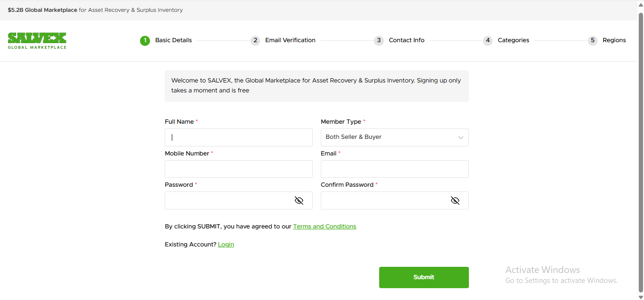Click the step 1 circle for Basic Details

145,41
